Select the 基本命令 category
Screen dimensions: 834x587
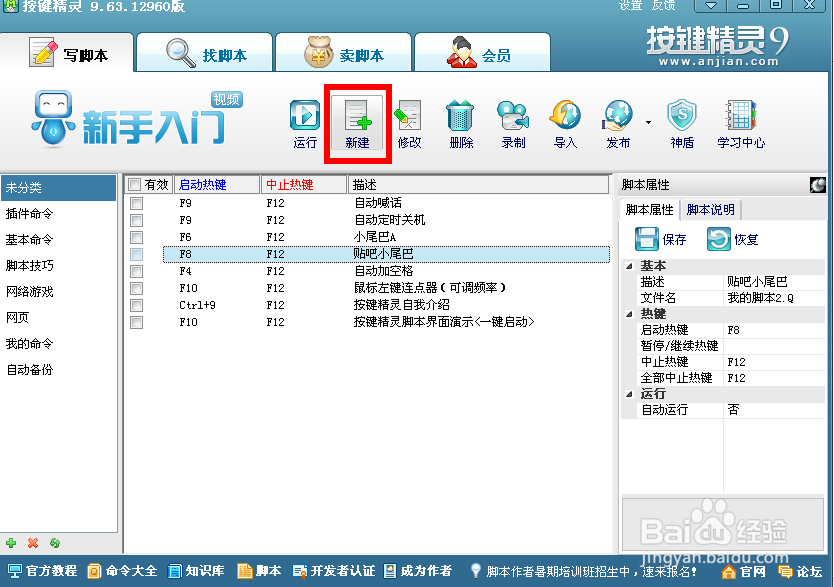tap(59, 240)
